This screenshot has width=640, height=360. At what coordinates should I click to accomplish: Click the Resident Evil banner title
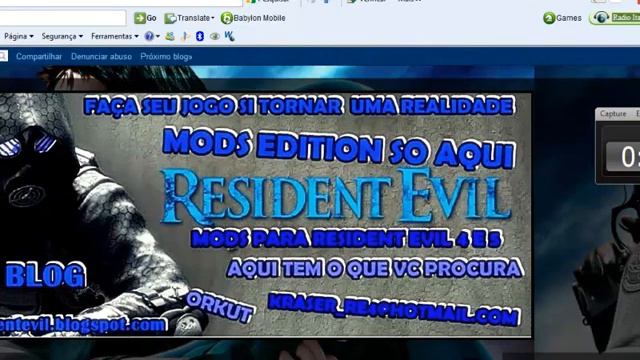tap(336, 197)
